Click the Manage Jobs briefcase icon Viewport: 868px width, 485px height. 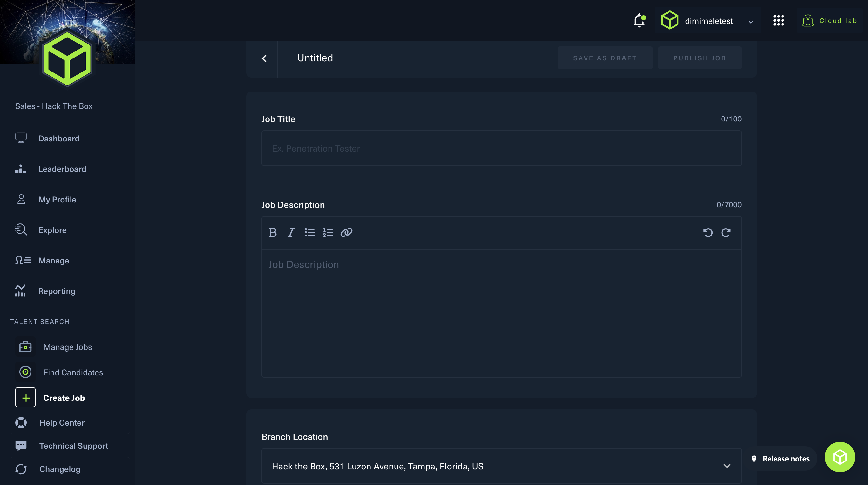point(25,347)
